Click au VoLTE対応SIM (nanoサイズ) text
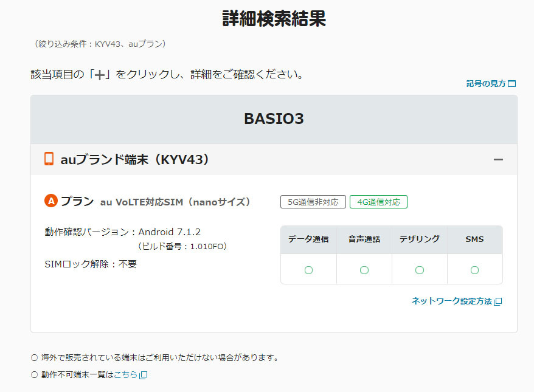This screenshot has height=392, width=534. point(175,202)
